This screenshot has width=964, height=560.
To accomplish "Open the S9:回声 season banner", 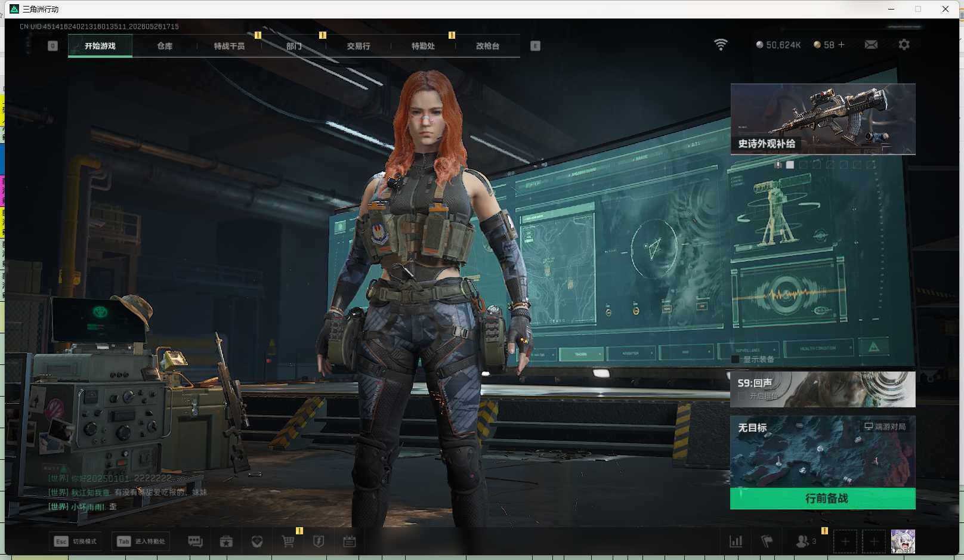I will tap(823, 389).
